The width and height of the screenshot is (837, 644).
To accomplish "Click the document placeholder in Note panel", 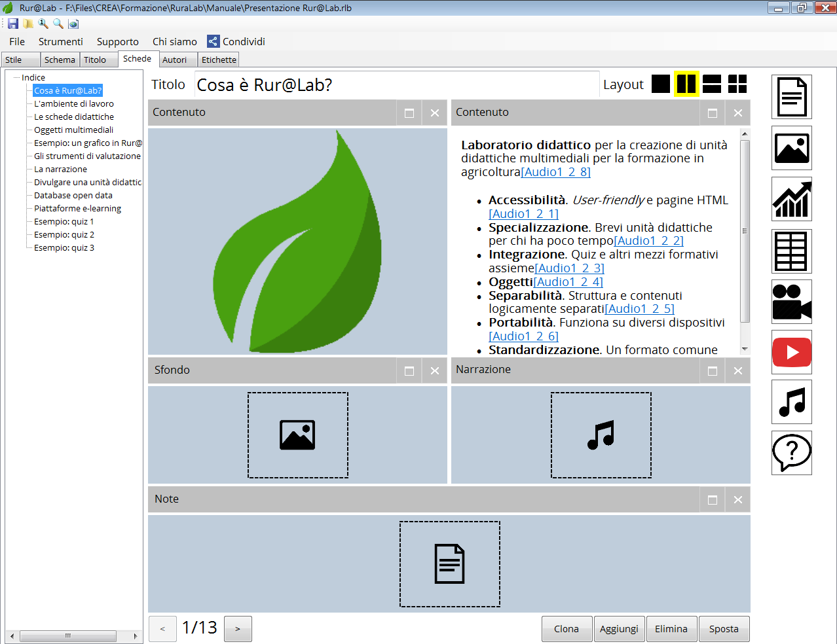I will click(450, 564).
